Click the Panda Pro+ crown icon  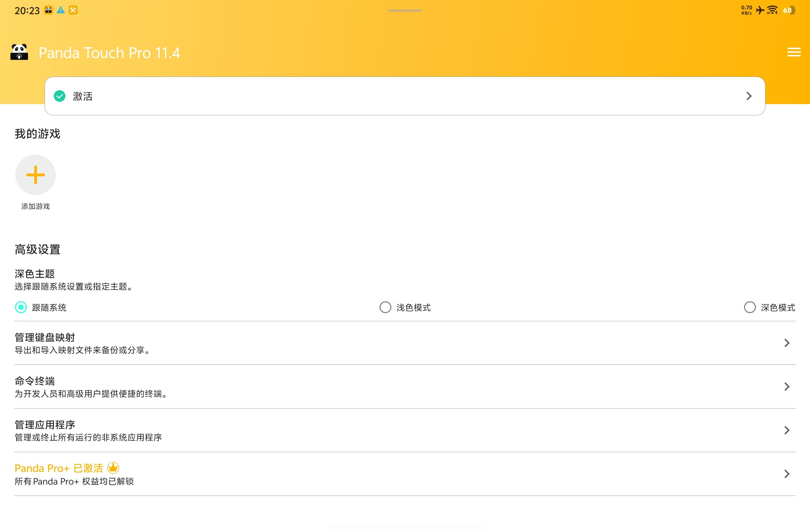coord(113,468)
